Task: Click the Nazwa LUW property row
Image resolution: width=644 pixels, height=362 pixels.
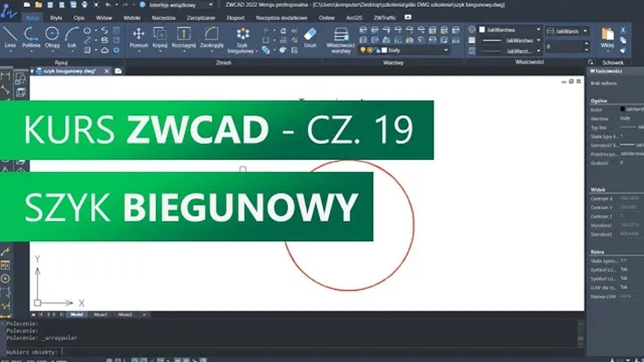Action: coord(616,297)
